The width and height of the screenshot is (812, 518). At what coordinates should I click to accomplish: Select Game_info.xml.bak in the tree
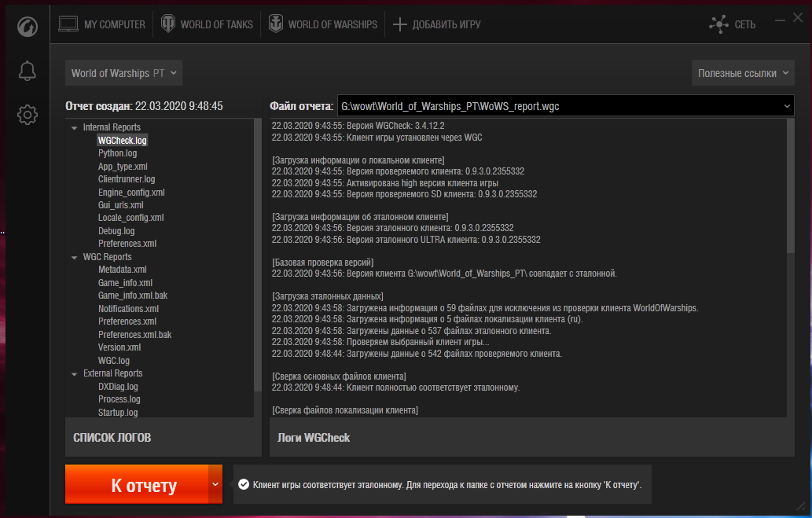133,296
